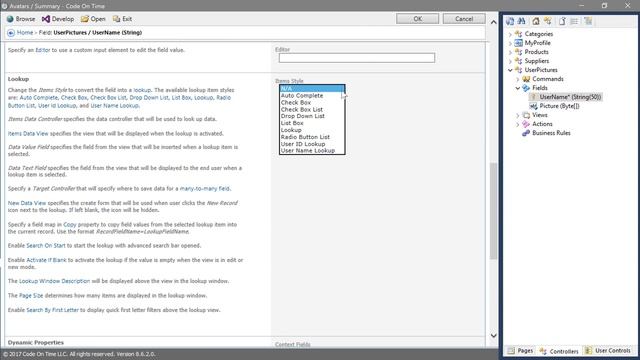640x360 pixels.
Task: Click the back arrow beside Home
Action: [x=11, y=33]
